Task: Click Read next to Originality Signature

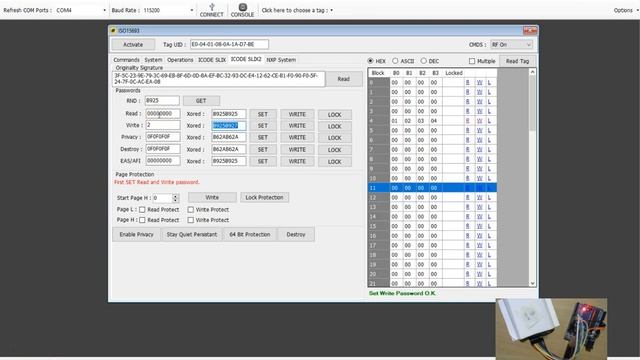Action: [x=343, y=79]
